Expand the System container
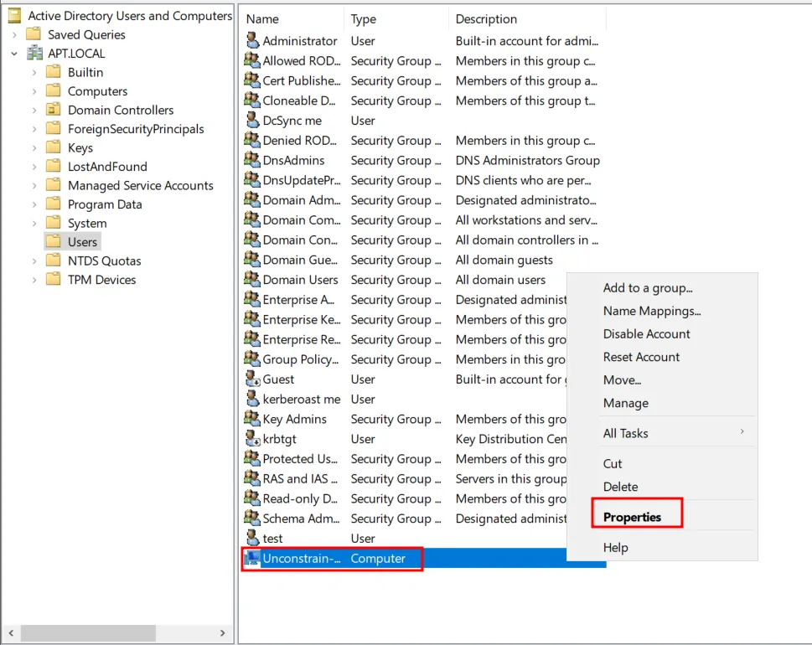The height and width of the screenshot is (645, 812). pyautogui.click(x=34, y=223)
